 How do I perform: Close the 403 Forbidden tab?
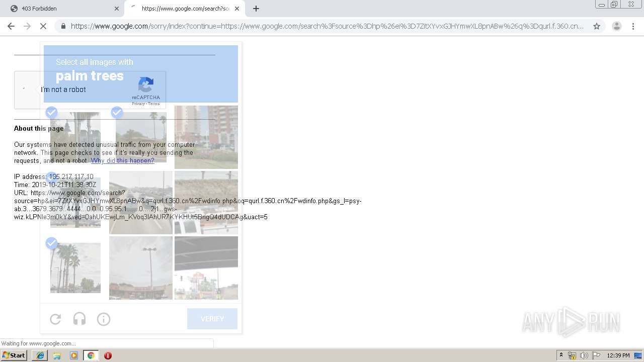tap(117, 9)
